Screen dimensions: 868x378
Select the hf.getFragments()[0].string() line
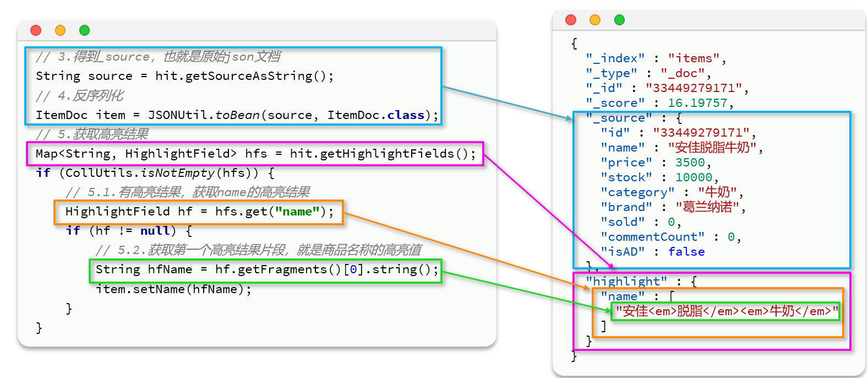266,269
